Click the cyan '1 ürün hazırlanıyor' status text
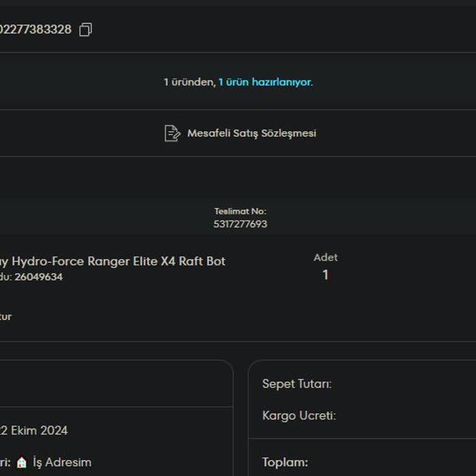The height and width of the screenshot is (476, 476). tap(265, 82)
